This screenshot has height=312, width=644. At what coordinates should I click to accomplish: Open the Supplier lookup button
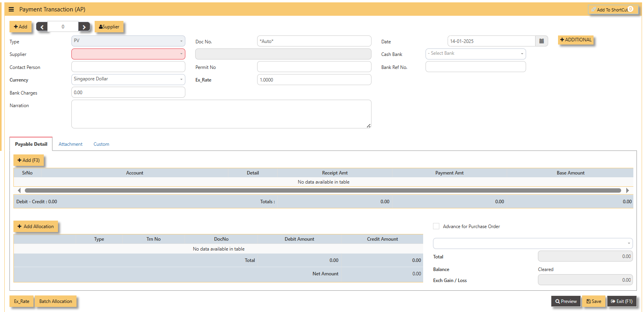click(109, 27)
